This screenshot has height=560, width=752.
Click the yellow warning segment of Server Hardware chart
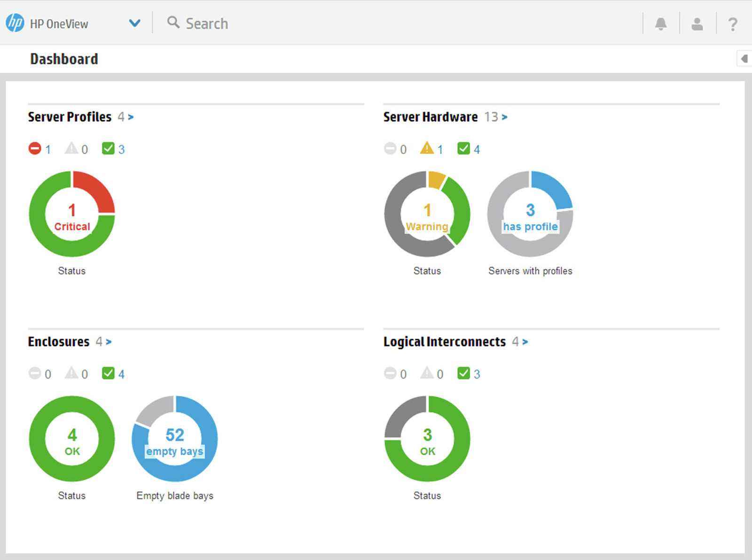point(437,179)
